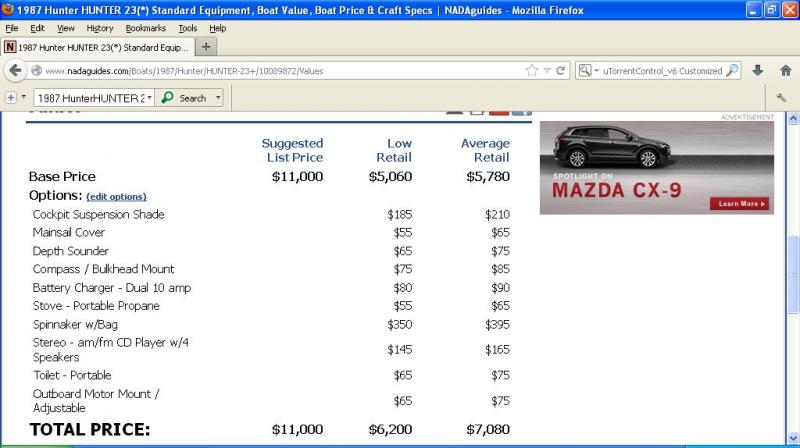This screenshot has height=448, width=800.
Task: Click the $395 Spinnaker average retail value
Action: [x=497, y=325]
